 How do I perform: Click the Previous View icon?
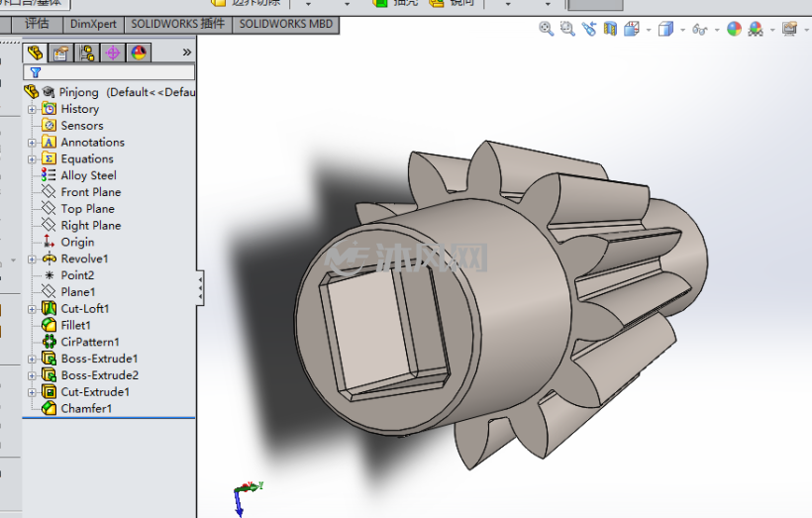[589, 29]
